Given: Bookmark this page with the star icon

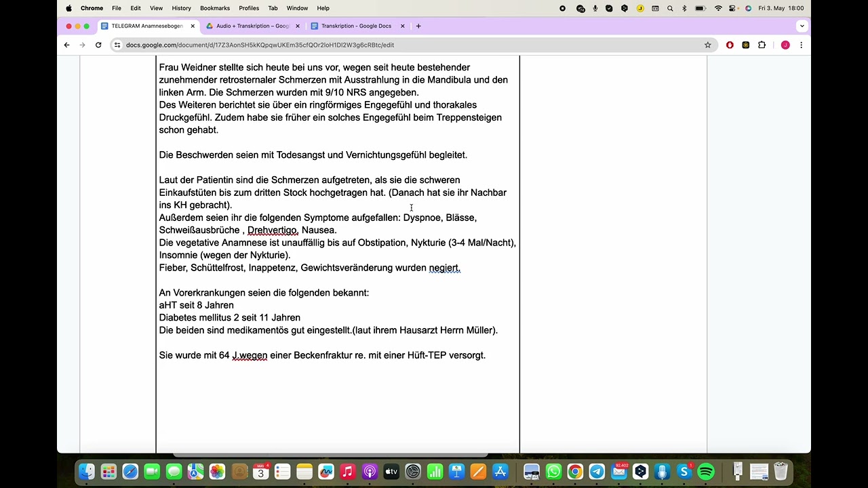Looking at the screenshot, I should (707, 45).
